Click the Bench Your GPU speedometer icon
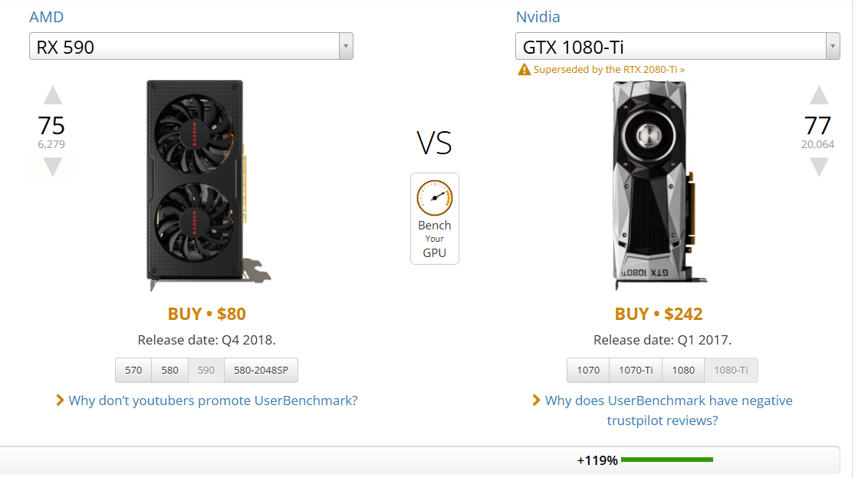868x478 pixels. coord(434,198)
